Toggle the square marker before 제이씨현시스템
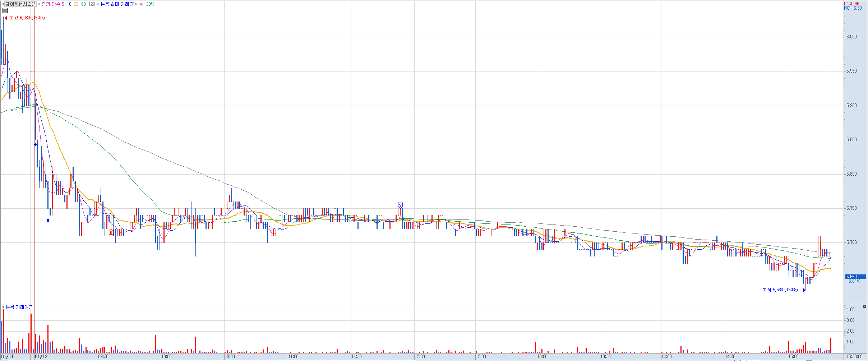This screenshot has height=361, width=868. pos(3,4)
